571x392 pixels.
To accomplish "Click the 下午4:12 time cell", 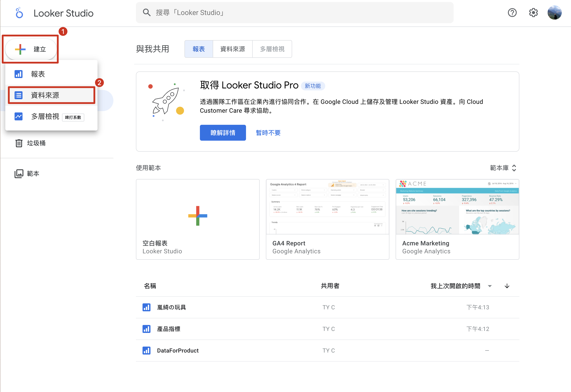I will [x=478, y=329].
